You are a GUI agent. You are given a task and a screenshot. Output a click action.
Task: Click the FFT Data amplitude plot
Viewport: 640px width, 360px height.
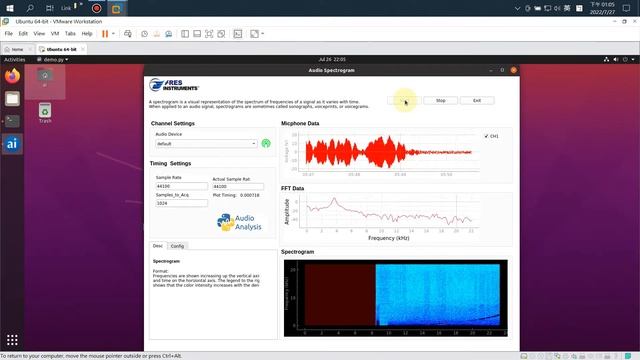(x=389, y=211)
